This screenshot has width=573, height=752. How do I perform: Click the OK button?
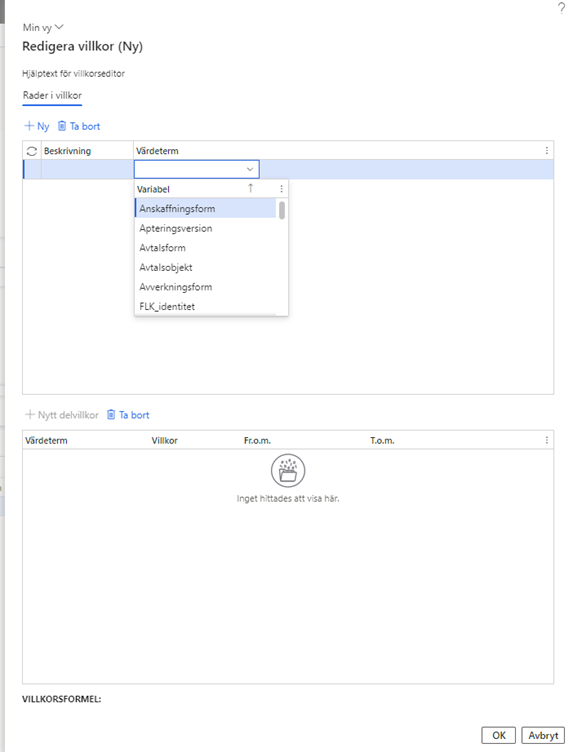499,735
